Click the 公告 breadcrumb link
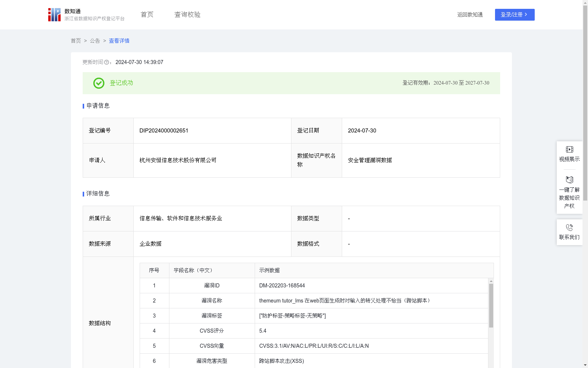This screenshot has height=368, width=588. [95, 41]
